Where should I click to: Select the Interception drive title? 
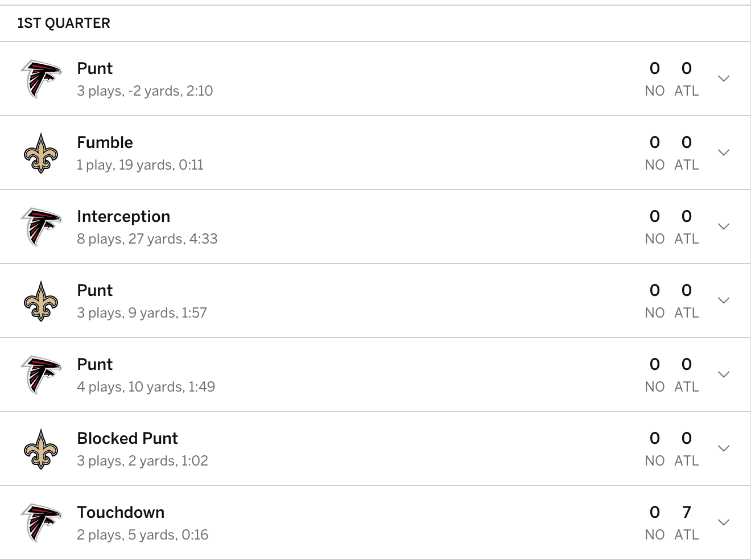click(x=123, y=216)
